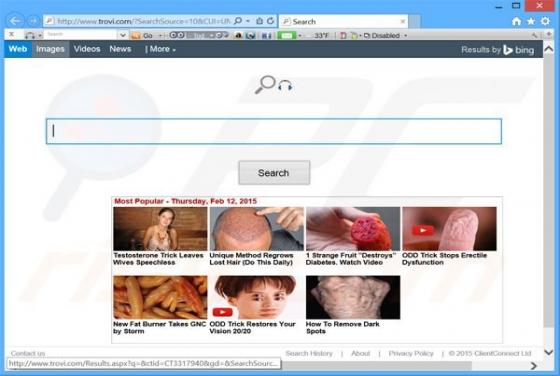Switch to the Videos tab

(x=87, y=49)
